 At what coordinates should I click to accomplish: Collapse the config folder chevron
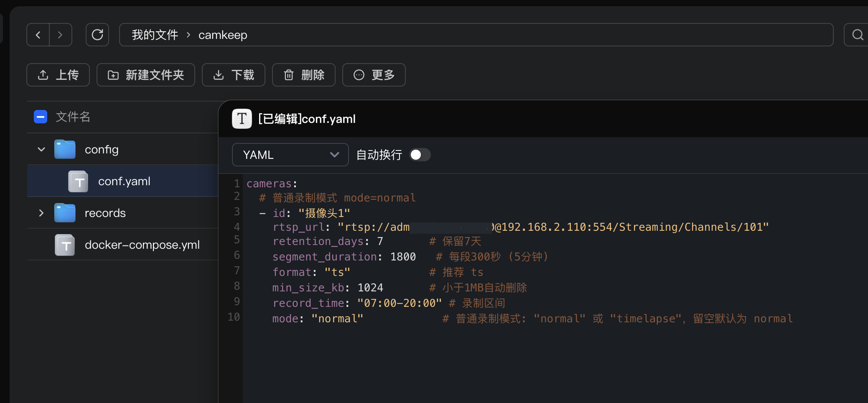pos(41,149)
